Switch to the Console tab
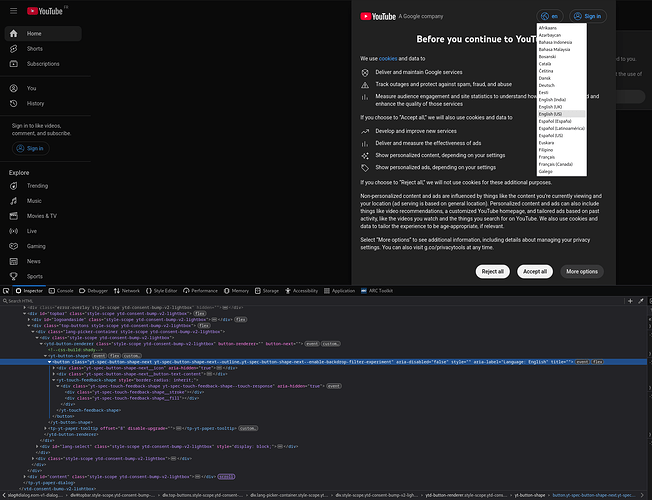This screenshot has width=652, height=500. tap(61, 291)
